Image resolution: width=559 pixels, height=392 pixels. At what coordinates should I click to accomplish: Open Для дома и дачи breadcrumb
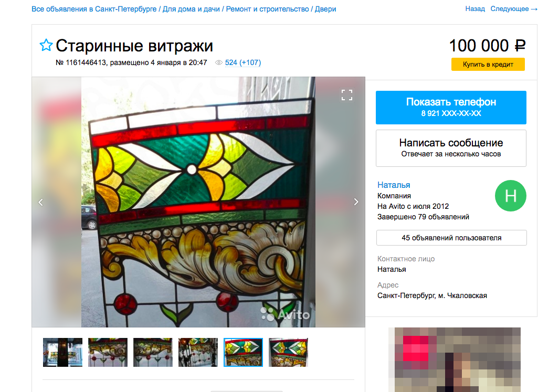tap(191, 9)
